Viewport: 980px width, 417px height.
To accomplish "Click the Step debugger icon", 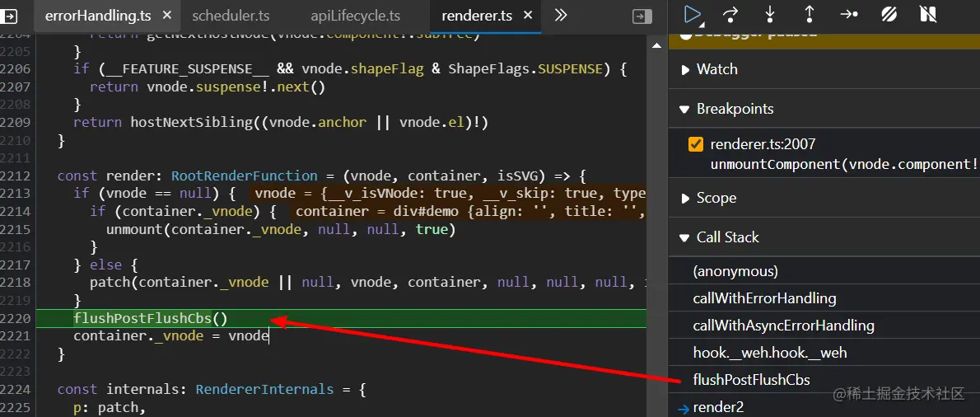I will tap(849, 14).
